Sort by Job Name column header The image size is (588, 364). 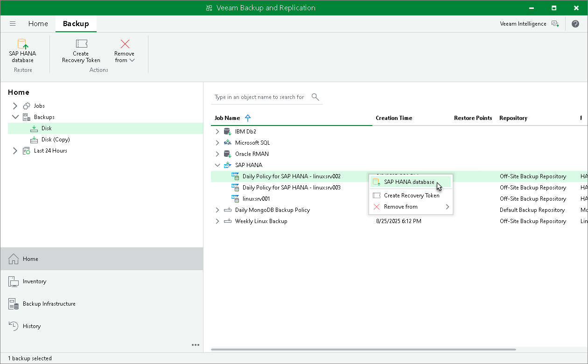227,118
